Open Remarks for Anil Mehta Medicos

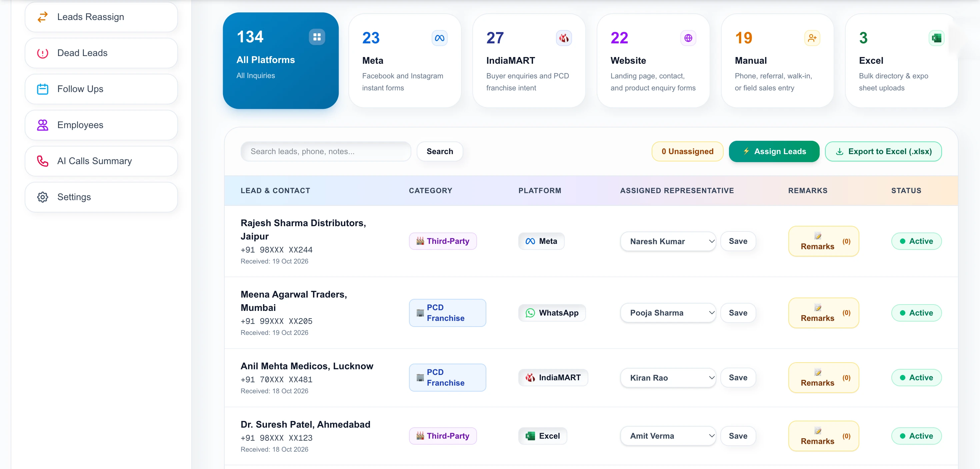tap(824, 378)
